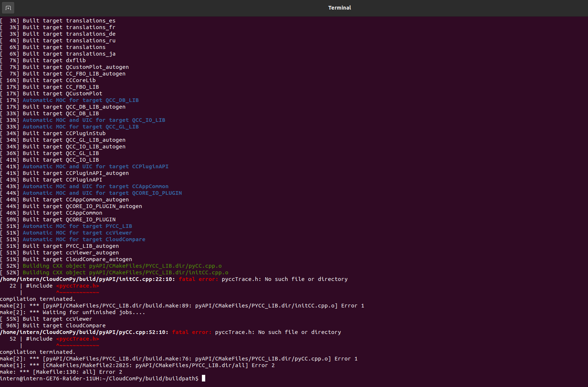Screen dimensions: 588x387
Task: Select 'Built target ccViewer' 55% line
Action: tap(46, 319)
